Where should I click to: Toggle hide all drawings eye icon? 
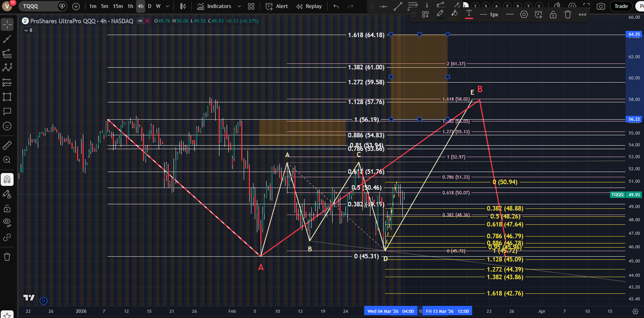pos(7,222)
